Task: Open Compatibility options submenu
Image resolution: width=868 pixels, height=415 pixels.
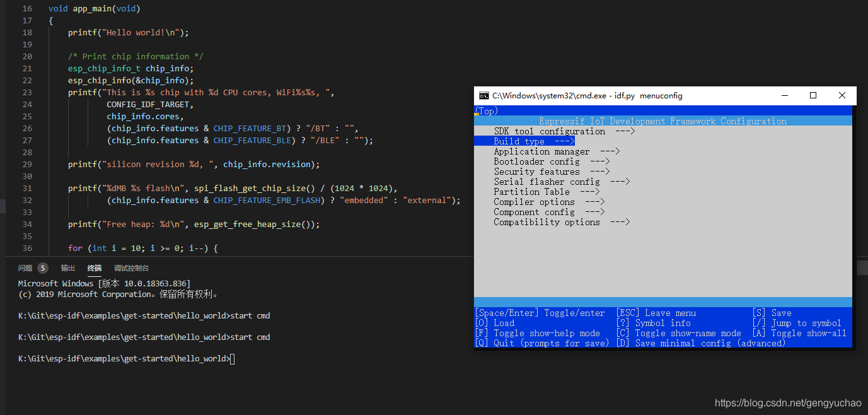Action: coord(562,222)
